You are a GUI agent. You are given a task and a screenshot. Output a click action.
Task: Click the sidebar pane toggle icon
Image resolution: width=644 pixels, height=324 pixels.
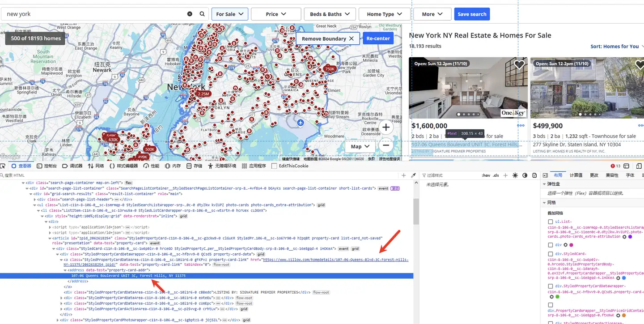pyautogui.click(x=545, y=175)
